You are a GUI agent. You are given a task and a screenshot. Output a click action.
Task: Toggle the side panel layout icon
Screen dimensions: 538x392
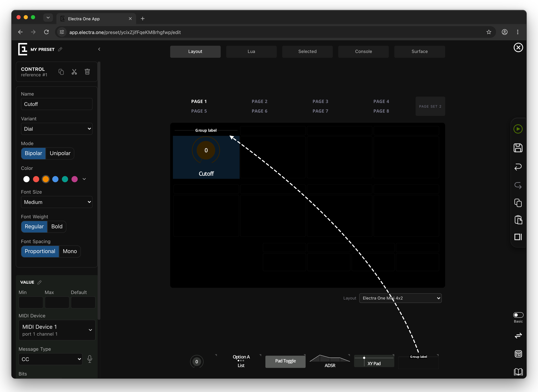point(518,237)
